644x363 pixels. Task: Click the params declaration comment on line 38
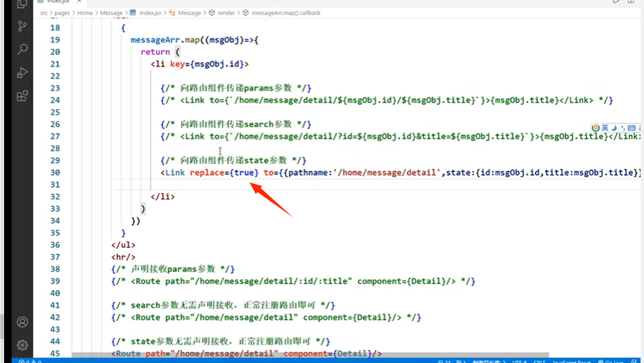173,269
